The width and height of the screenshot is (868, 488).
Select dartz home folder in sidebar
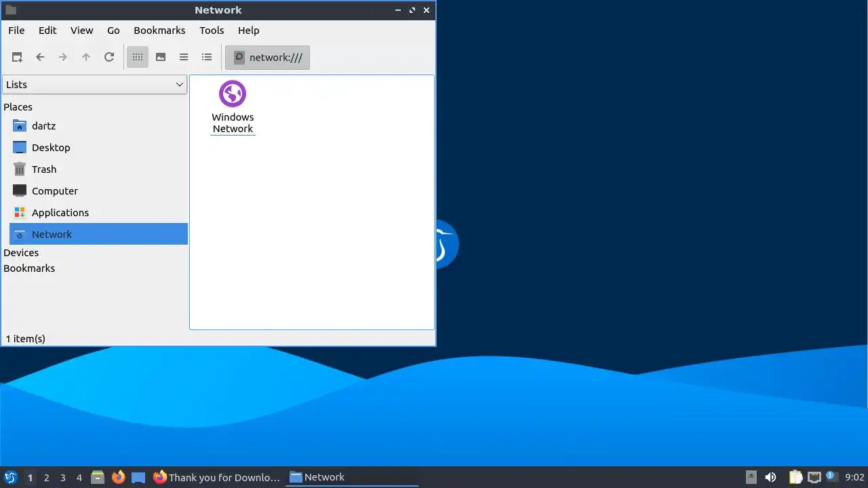coord(98,126)
